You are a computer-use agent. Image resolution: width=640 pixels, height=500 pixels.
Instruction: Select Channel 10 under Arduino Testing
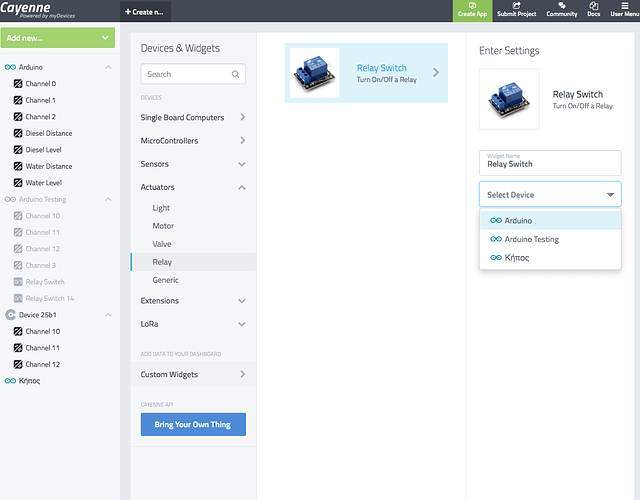pos(43,216)
